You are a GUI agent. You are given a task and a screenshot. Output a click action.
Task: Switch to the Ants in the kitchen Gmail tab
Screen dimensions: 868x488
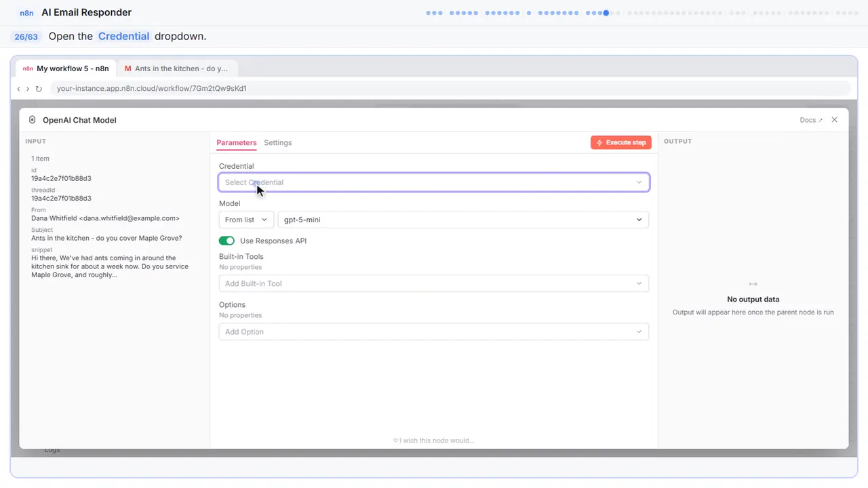[x=176, y=68]
